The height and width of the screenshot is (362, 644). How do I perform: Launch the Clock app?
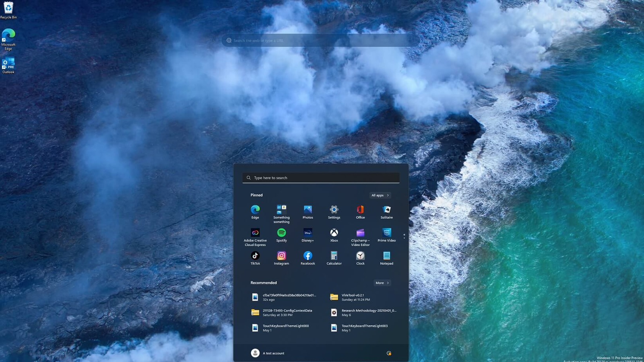tap(360, 258)
